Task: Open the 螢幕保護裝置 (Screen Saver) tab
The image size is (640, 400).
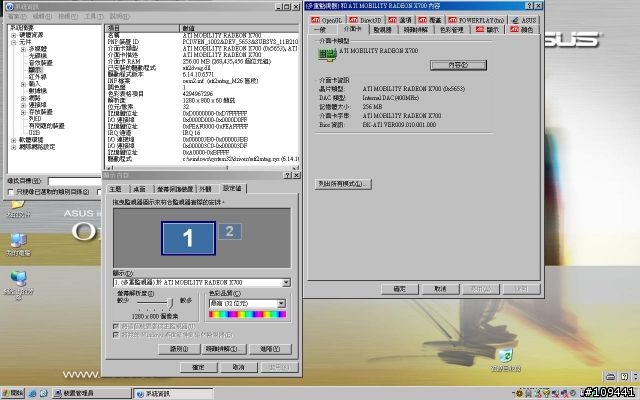Action: 175,189
